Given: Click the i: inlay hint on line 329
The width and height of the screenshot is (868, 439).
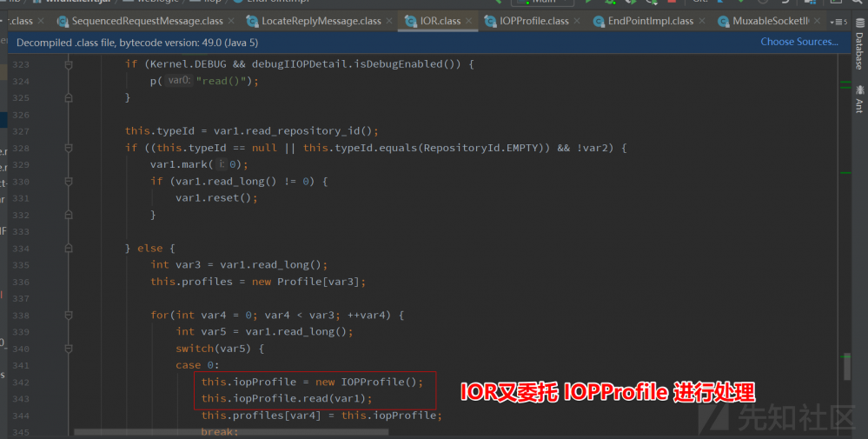Looking at the screenshot, I should coord(222,164).
